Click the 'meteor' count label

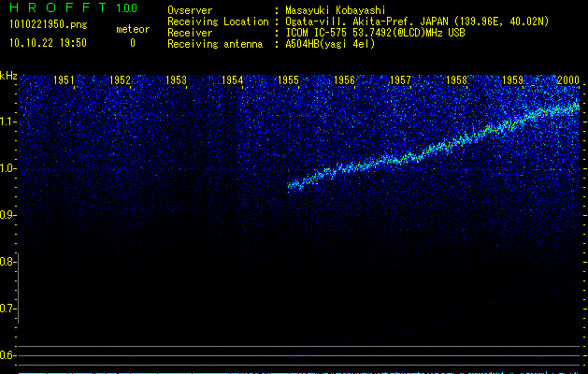[133, 29]
